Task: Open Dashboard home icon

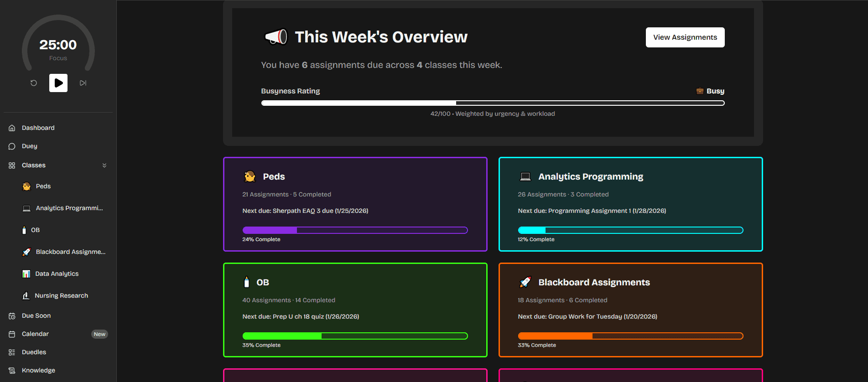Action: (12, 128)
